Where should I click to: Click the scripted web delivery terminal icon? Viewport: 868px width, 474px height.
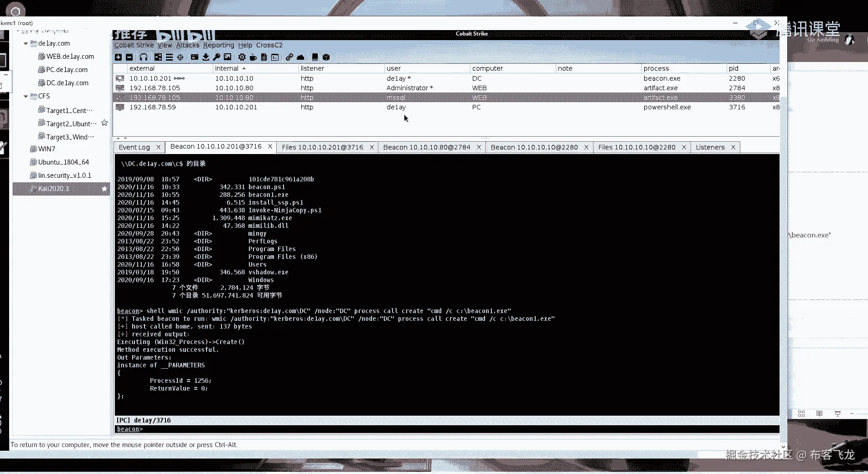pos(275,57)
